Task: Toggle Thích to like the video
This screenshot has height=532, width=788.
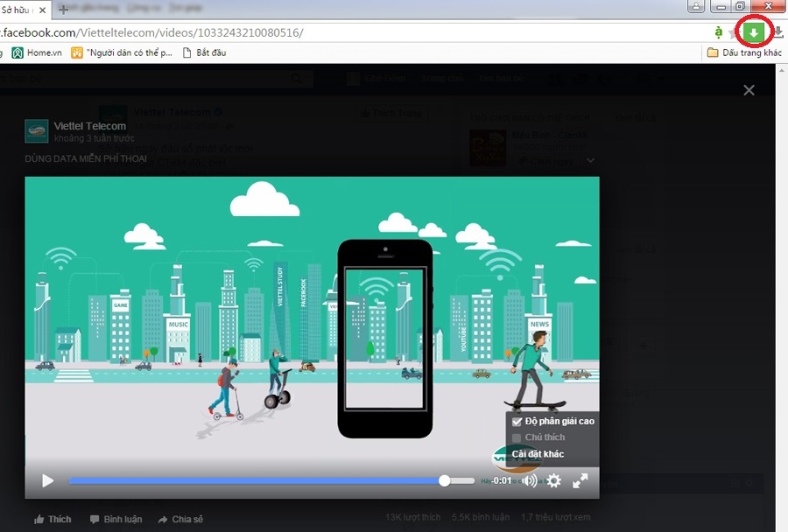Action: point(52,518)
